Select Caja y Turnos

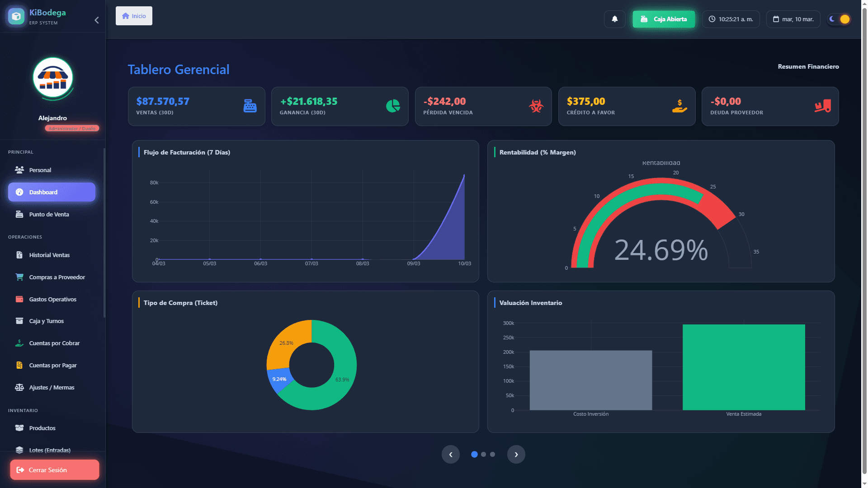[x=47, y=321]
